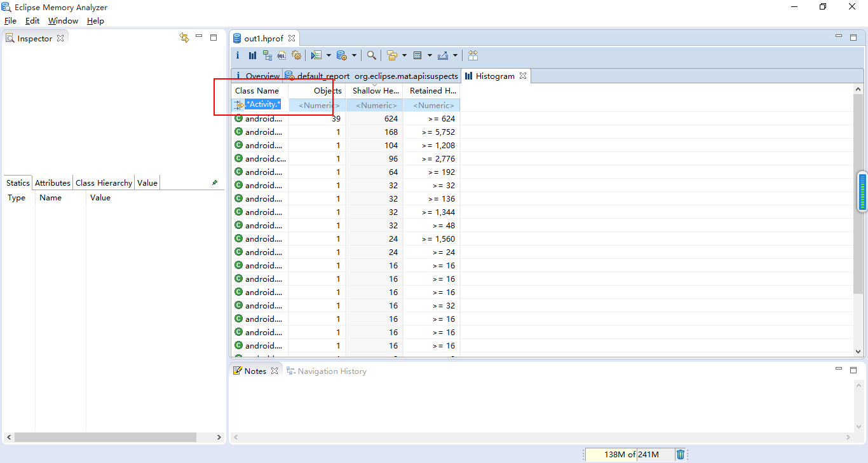This screenshot has height=463, width=868.
Task: Click the *Activity.* class name filter field
Action: pos(263,104)
